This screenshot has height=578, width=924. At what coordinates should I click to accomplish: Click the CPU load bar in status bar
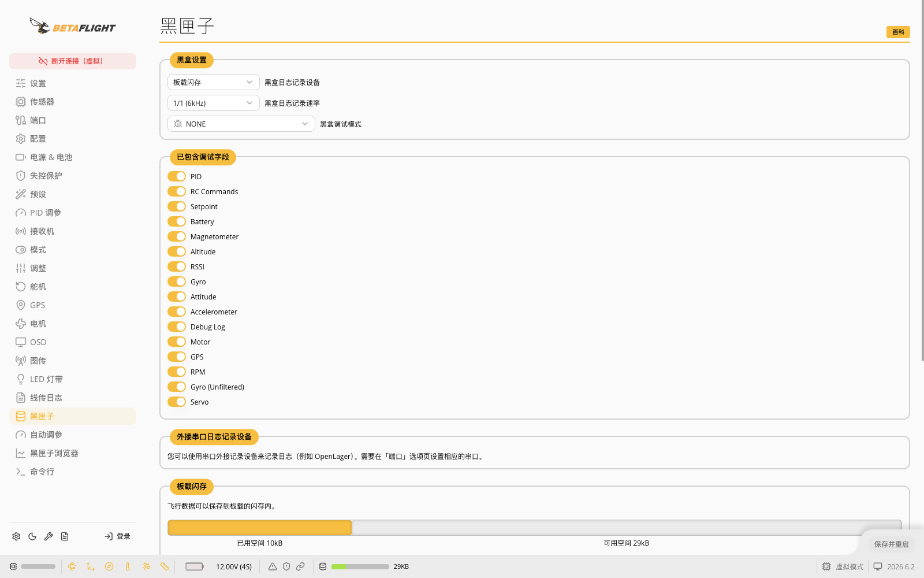tap(38, 566)
